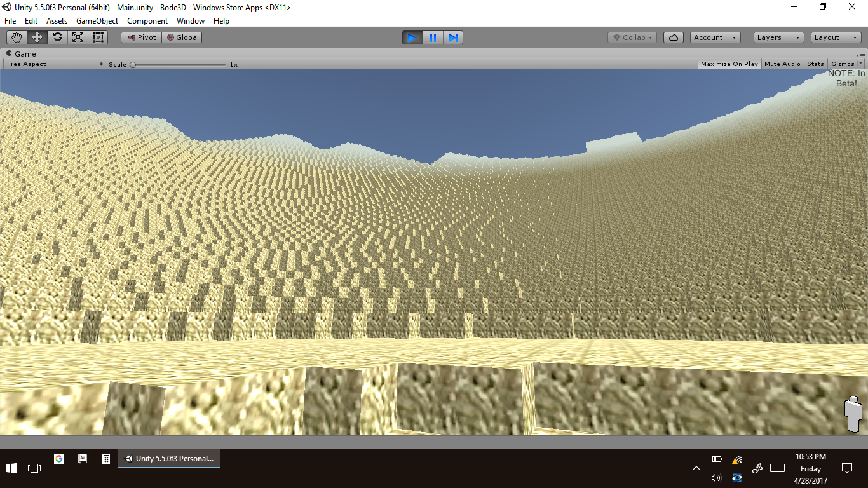Expand the Layers dropdown
Screen dimensions: 868x488
pyautogui.click(x=778, y=37)
